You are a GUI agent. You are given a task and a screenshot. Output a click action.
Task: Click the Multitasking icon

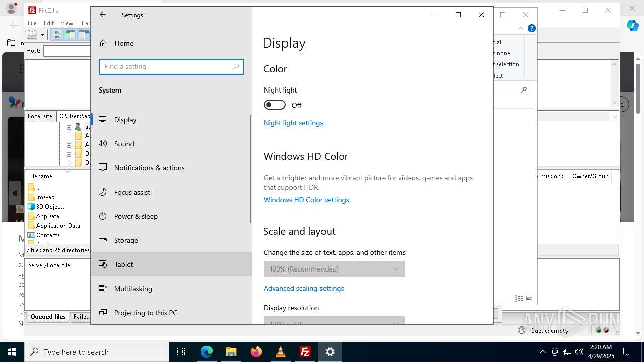(103, 289)
